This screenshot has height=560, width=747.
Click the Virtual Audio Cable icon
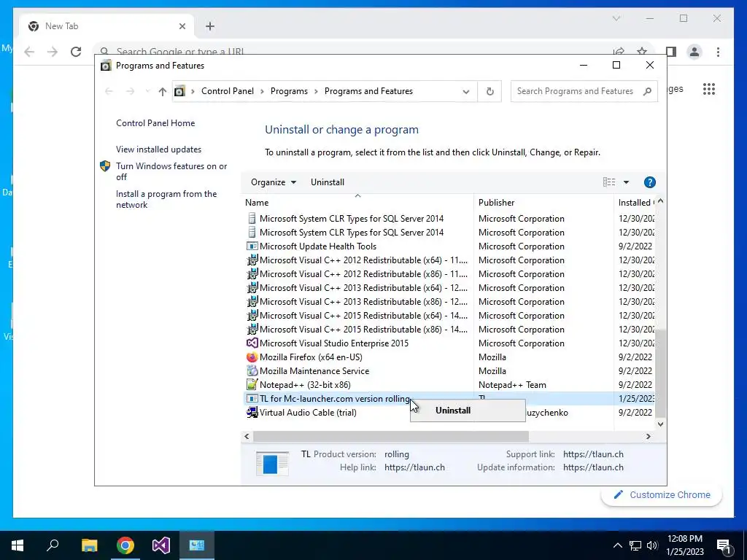pyautogui.click(x=252, y=413)
